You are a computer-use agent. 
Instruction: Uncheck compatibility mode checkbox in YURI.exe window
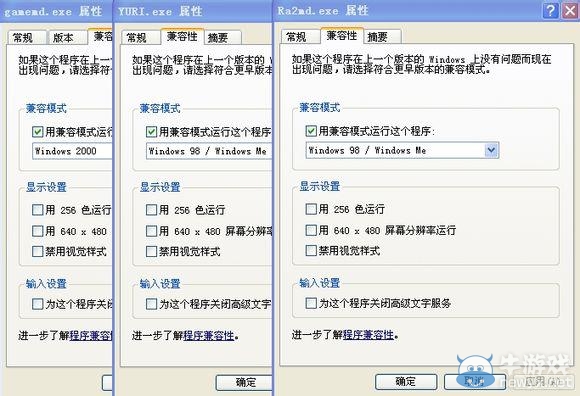pos(151,132)
